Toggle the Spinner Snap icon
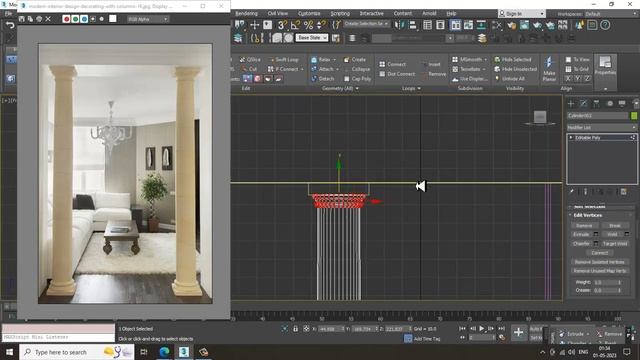Screen dimensions: 640x360 click(x=322, y=25)
